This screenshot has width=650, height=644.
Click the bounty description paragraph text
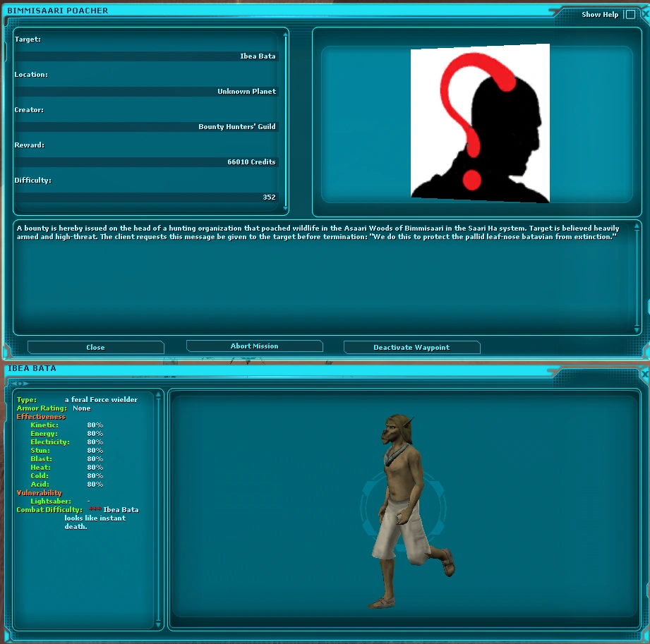pyautogui.click(x=318, y=233)
